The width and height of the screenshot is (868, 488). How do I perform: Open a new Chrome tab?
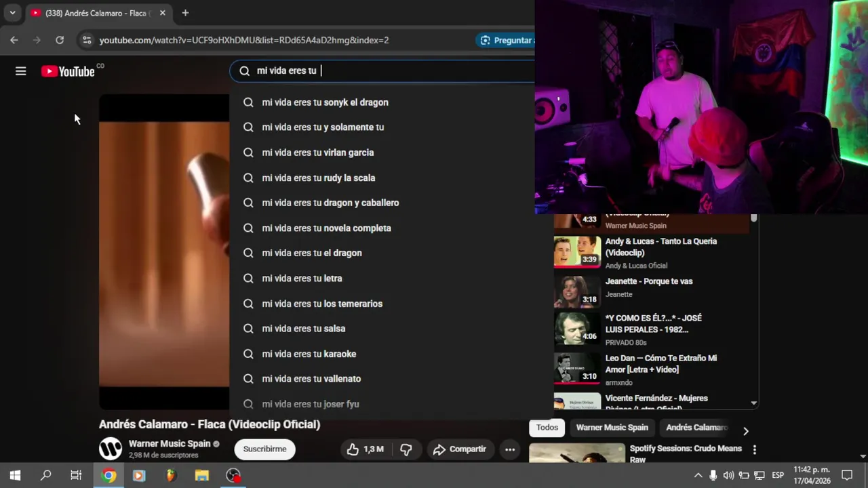185,13
